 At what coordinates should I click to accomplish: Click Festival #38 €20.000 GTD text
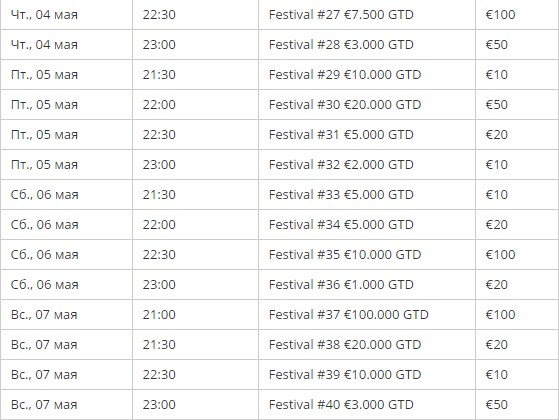[x=345, y=344]
